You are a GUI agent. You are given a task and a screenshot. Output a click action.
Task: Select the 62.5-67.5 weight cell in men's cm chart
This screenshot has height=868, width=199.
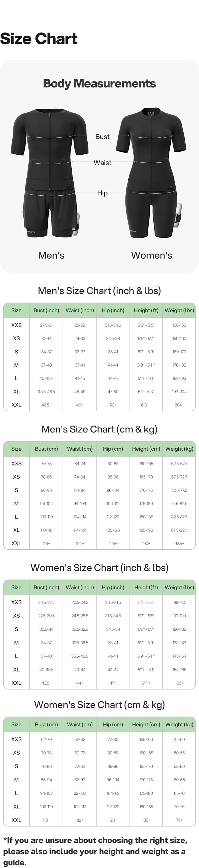click(179, 464)
